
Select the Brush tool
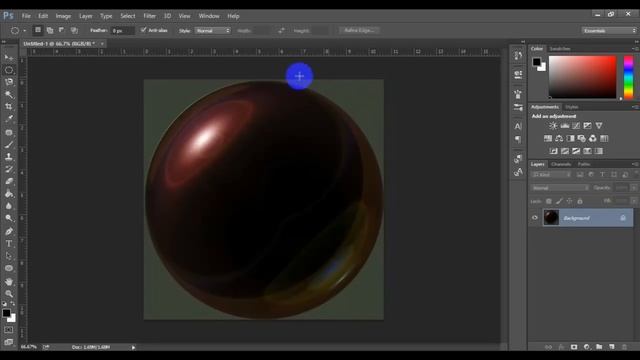(9, 144)
